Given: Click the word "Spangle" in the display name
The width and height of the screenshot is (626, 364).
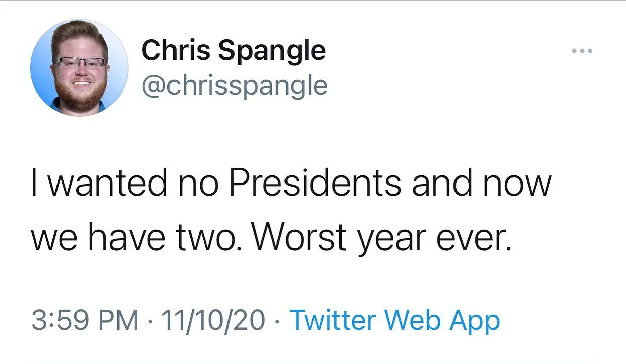Looking at the screenshot, I should coord(272,51).
